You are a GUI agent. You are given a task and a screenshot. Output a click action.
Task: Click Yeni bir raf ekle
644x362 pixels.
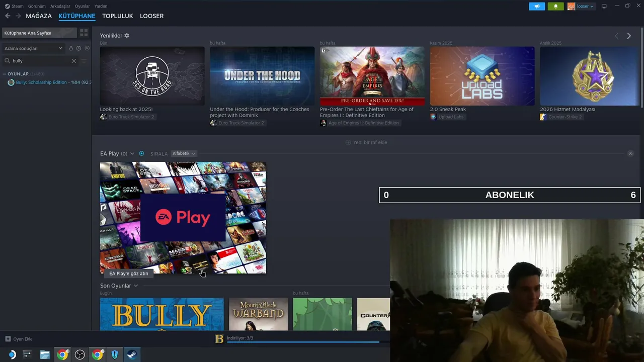(x=366, y=142)
